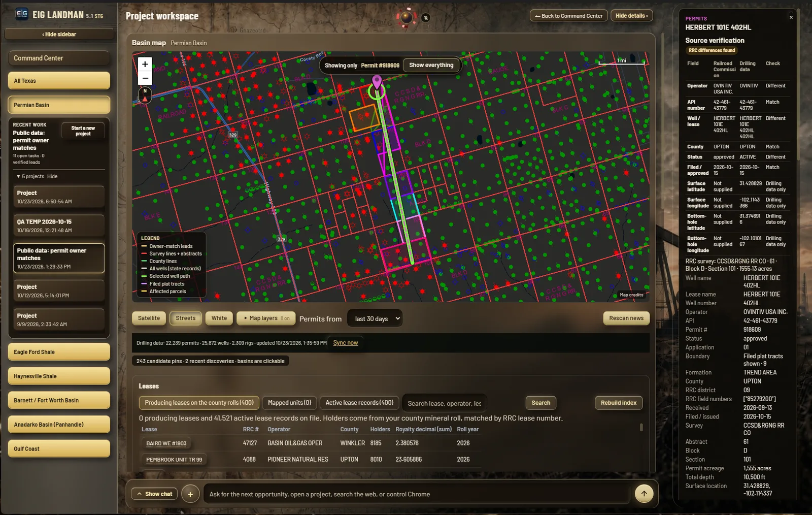Image resolution: width=812 pixels, height=515 pixels.
Task: Zoom out on the basin map
Action: click(x=145, y=78)
